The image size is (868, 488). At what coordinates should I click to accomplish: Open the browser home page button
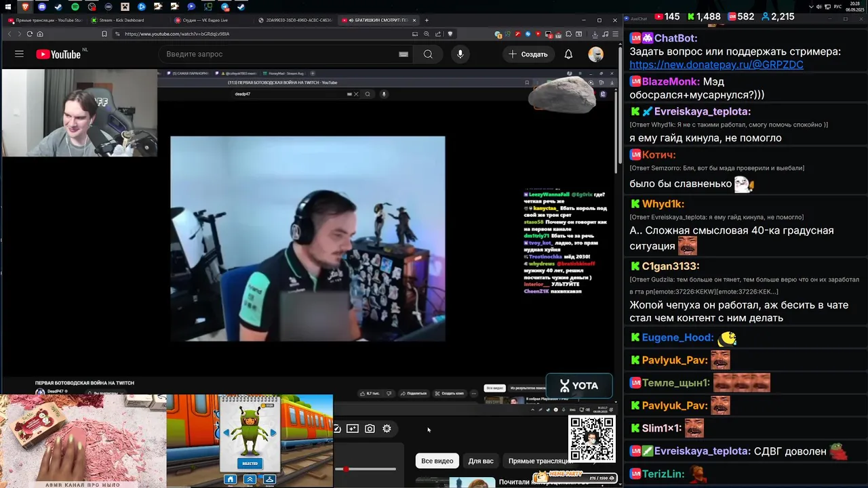(40, 34)
